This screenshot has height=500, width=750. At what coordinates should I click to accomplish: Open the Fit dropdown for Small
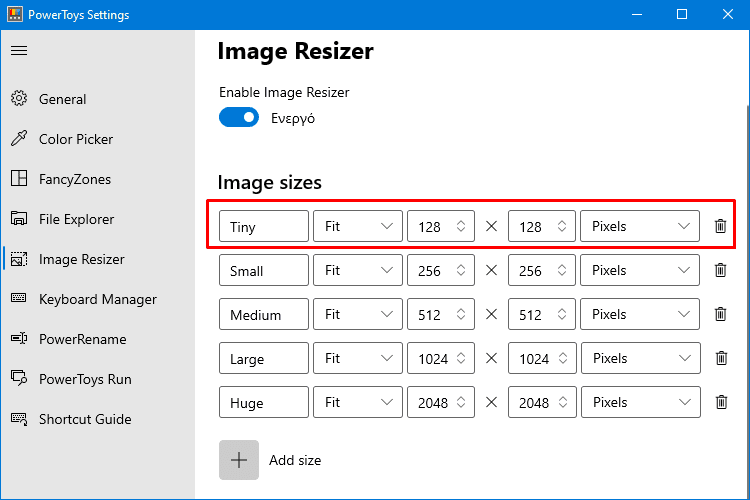[x=358, y=270]
